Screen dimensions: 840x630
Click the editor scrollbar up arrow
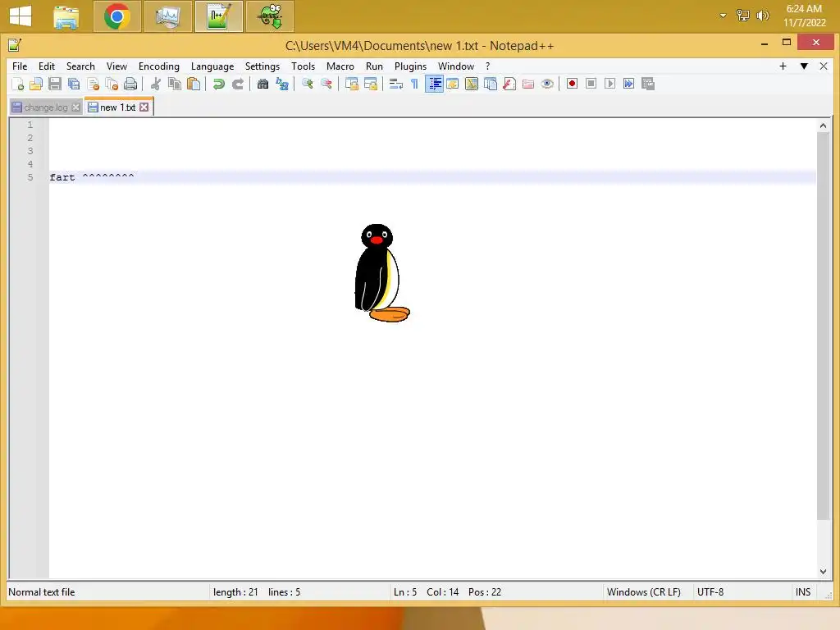(823, 126)
